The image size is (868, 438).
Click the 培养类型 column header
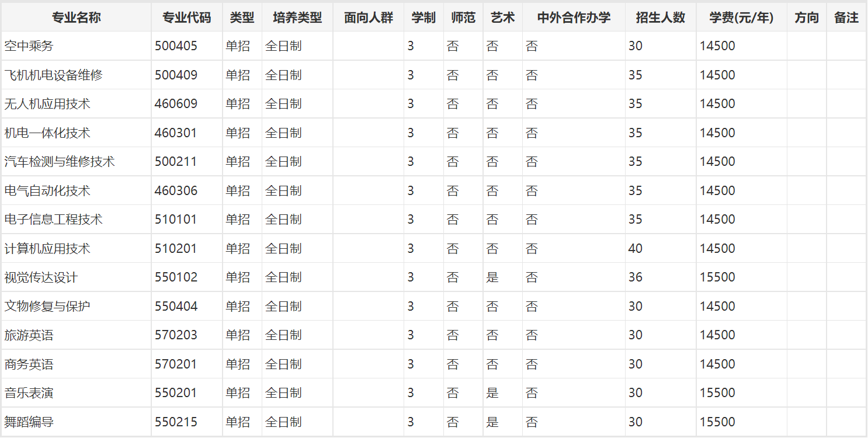297,18
